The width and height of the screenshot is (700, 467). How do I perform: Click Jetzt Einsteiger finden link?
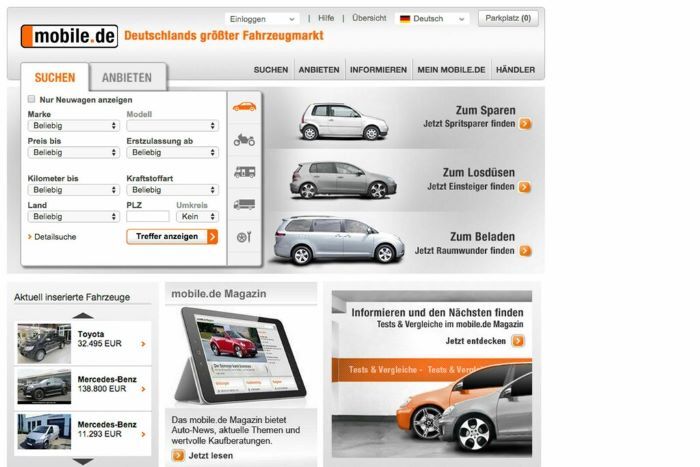pos(471,187)
